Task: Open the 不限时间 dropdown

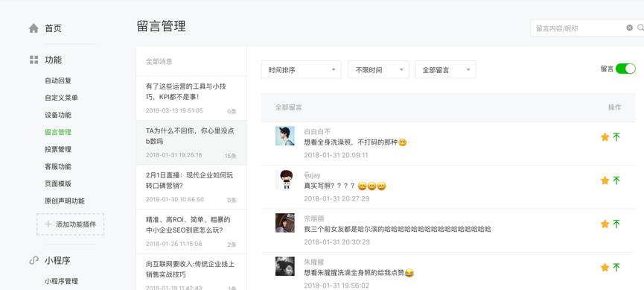Action: tap(378, 69)
